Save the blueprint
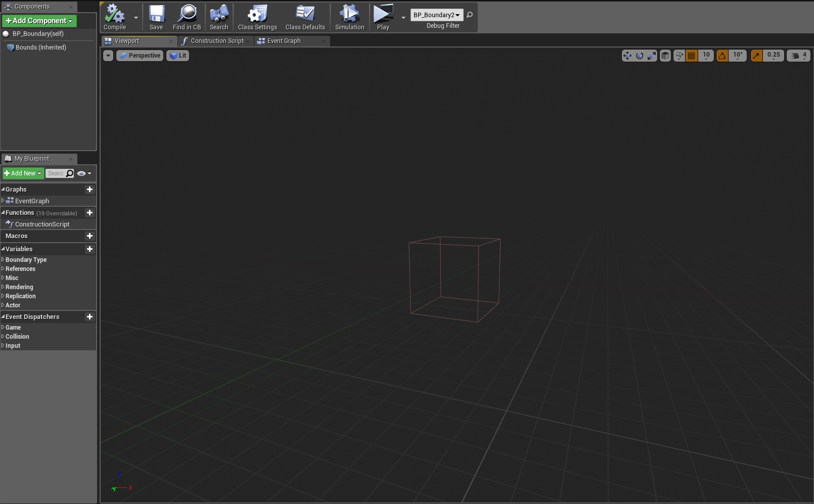The width and height of the screenshot is (814, 504). (x=156, y=17)
